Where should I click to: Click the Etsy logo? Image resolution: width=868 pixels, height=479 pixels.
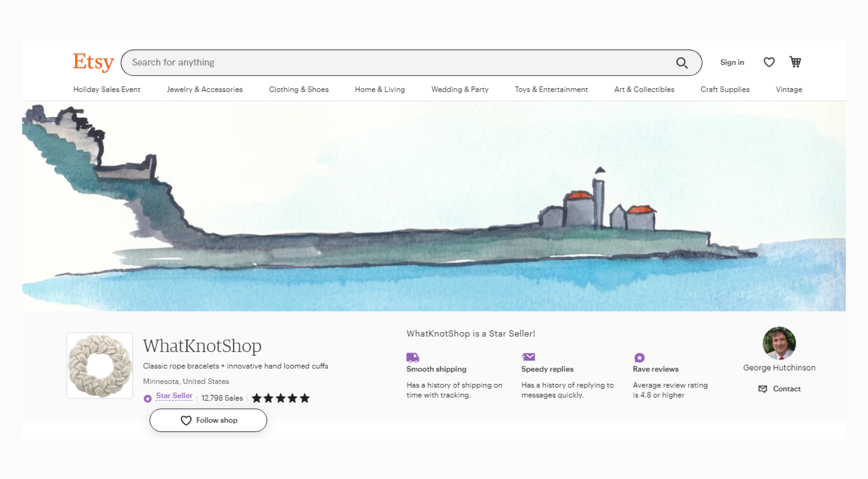coord(93,62)
